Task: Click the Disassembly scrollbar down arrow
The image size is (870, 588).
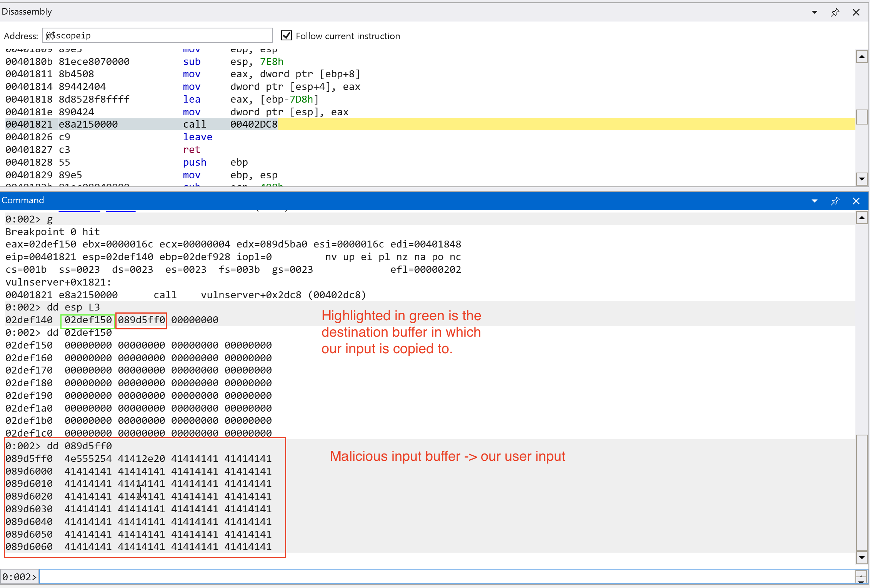Action: point(862,179)
